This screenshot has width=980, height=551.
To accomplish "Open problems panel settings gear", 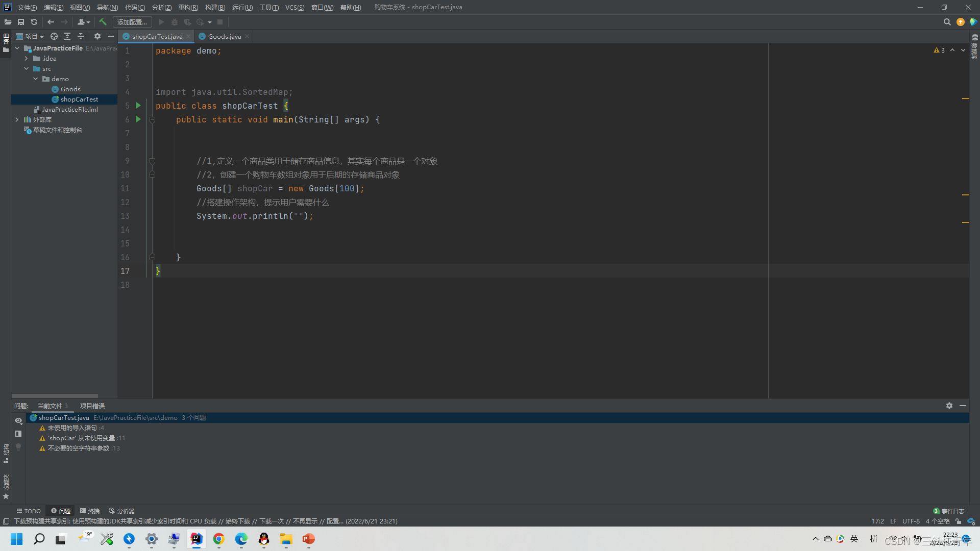I will pyautogui.click(x=949, y=406).
